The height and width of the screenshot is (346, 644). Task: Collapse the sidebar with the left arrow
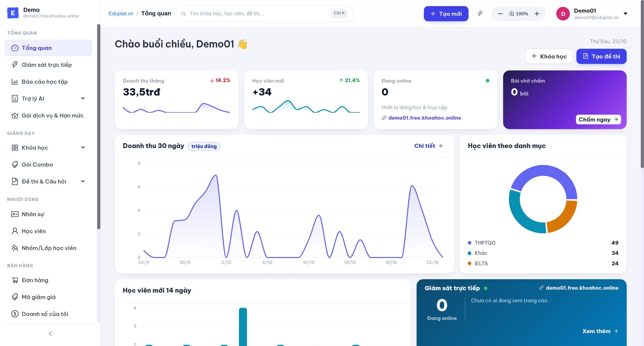tap(50, 333)
